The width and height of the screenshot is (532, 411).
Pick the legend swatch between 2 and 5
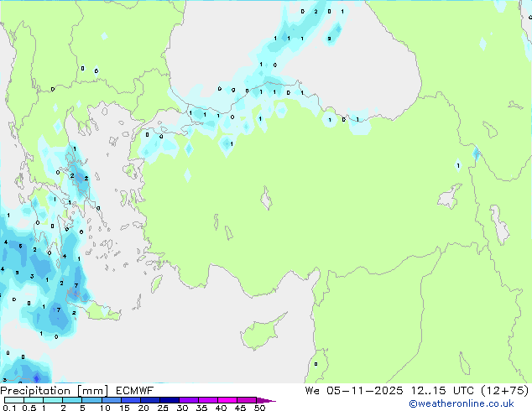[72, 400]
